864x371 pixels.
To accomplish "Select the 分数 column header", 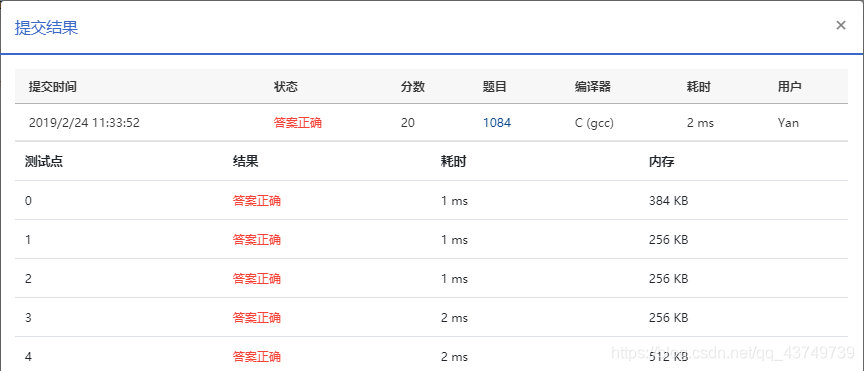I will tap(413, 87).
